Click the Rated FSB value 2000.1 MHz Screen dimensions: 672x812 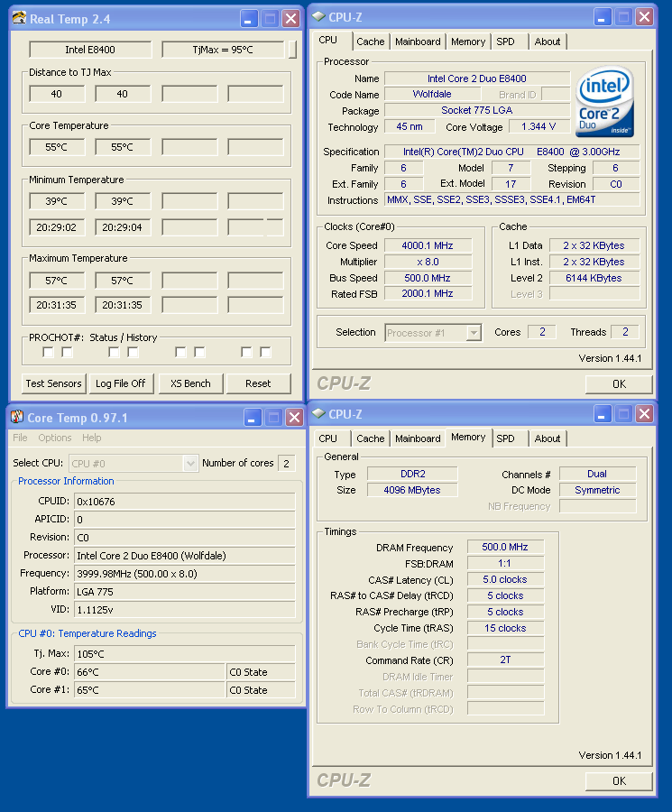tap(428, 293)
